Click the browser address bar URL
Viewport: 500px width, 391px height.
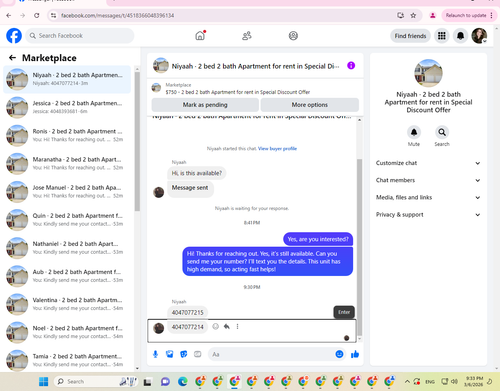[117, 15]
